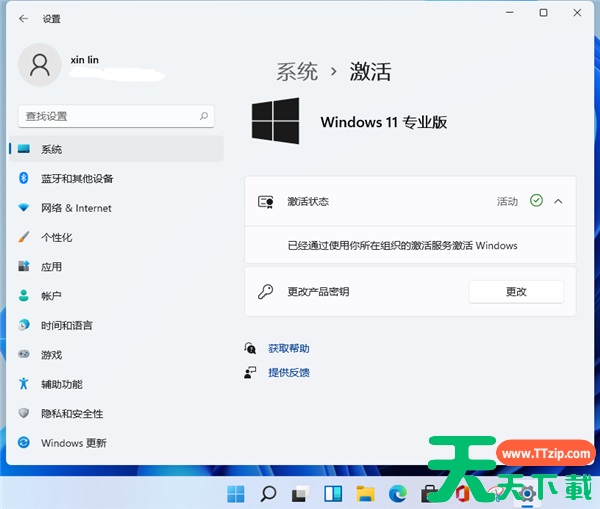Select the activation message text 已经通过使用你所在组织的激活服务激活 Windows
This screenshot has height=509, width=600.
click(x=403, y=245)
